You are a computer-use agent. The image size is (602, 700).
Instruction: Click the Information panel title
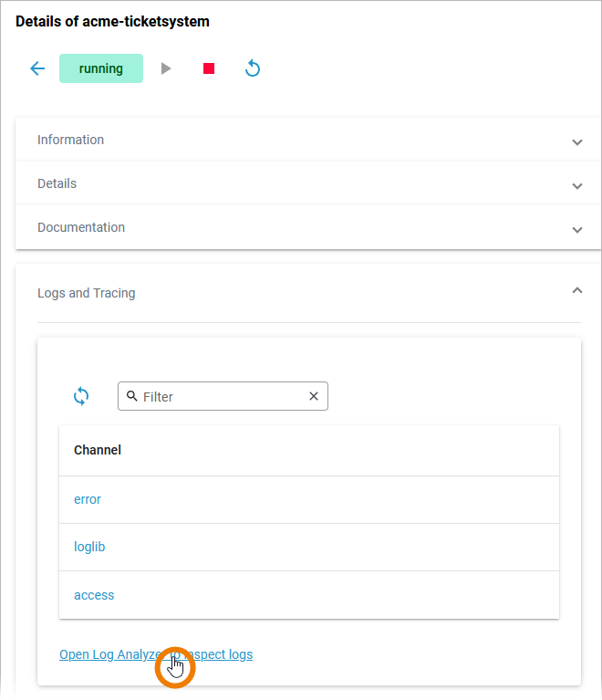[x=70, y=140]
